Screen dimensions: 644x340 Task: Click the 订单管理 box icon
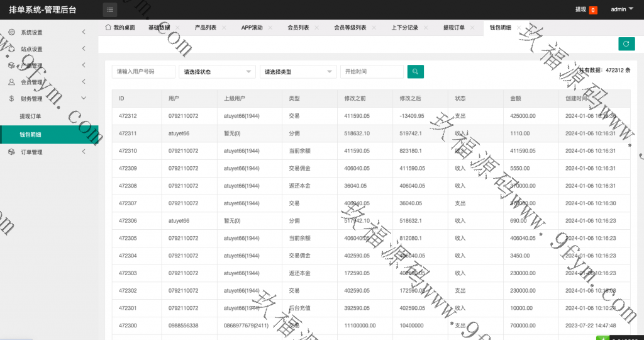tap(11, 152)
